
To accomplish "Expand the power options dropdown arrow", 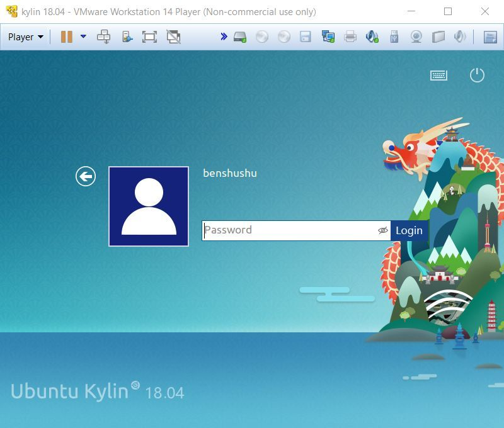I will point(83,37).
